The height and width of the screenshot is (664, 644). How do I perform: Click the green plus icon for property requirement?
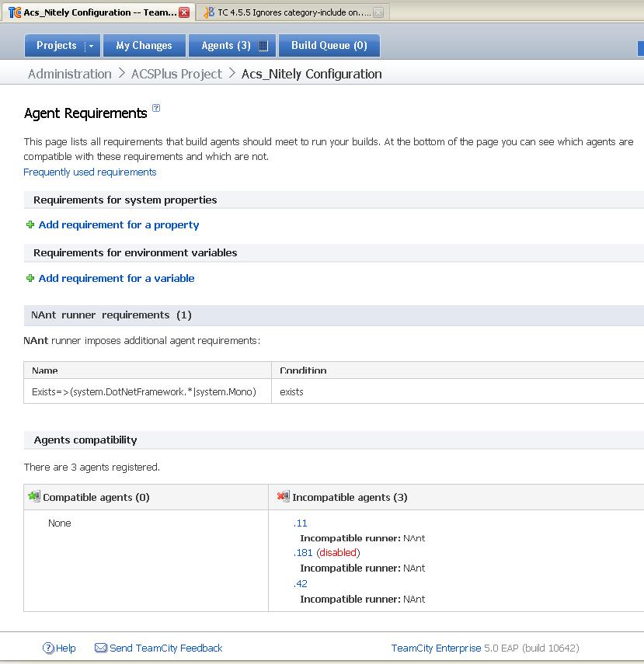tap(30, 224)
